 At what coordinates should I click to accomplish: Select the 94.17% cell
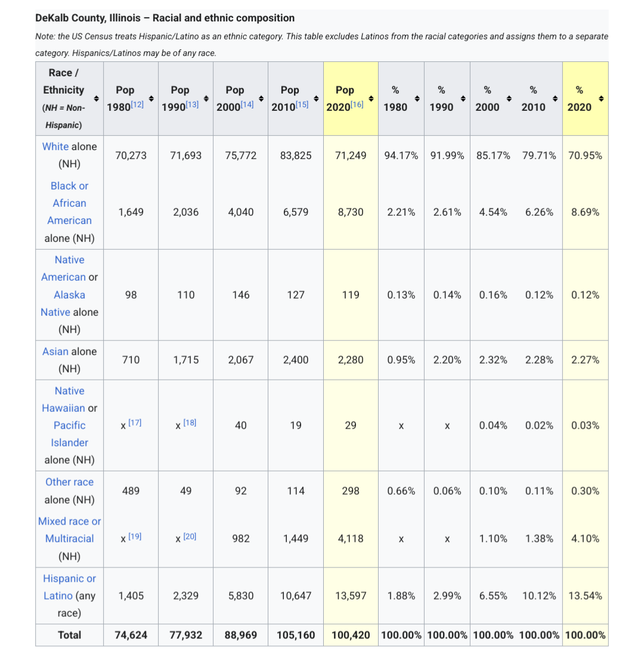pyautogui.click(x=401, y=156)
